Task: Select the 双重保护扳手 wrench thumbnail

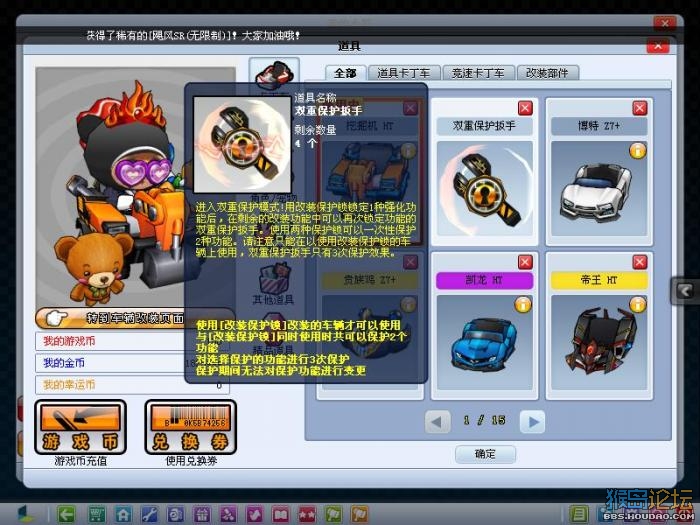Action: click(x=484, y=189)
